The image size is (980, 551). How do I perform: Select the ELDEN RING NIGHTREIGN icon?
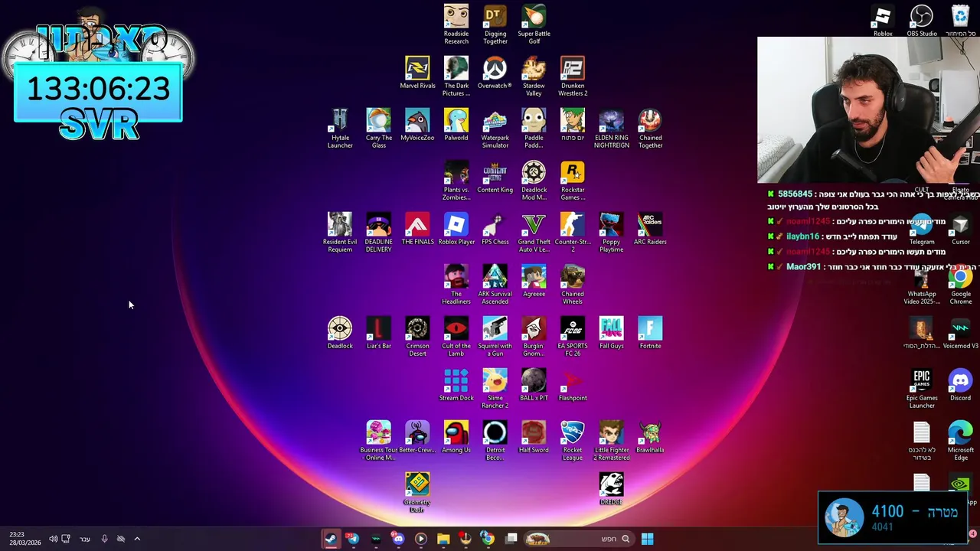[611, 129]
